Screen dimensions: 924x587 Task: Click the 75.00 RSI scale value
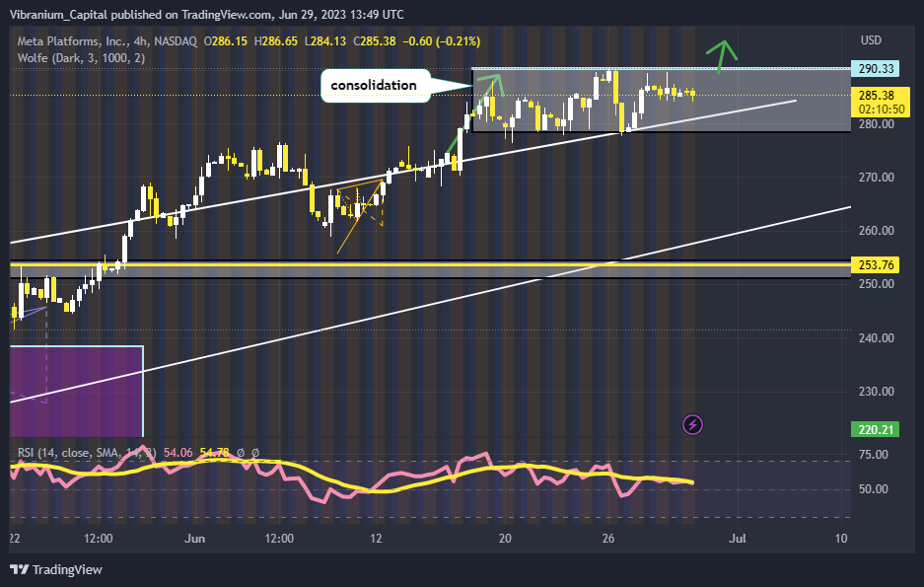874,455
